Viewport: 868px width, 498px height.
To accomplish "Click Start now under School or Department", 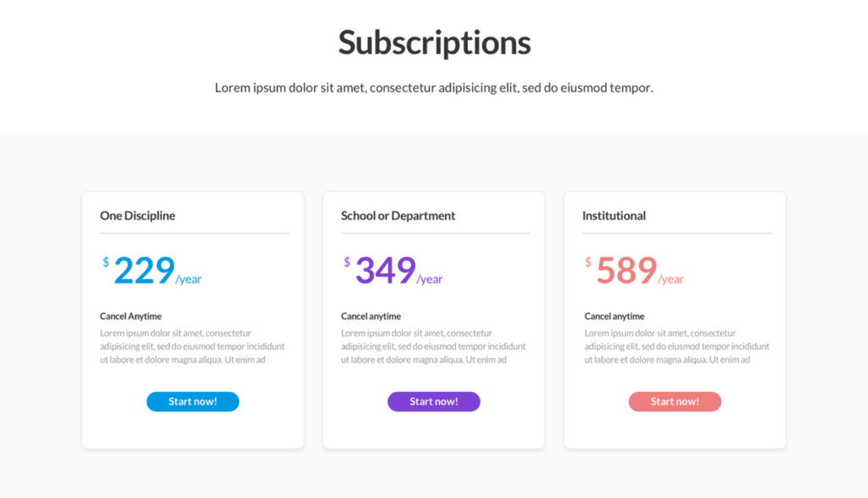I will coord(433,401).
